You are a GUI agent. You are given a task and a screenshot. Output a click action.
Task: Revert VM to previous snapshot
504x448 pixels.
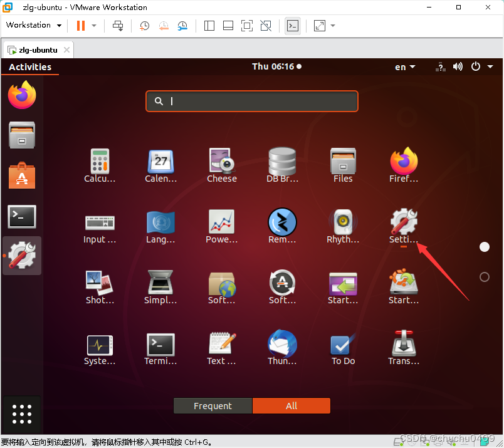click(x=164, y=26)
